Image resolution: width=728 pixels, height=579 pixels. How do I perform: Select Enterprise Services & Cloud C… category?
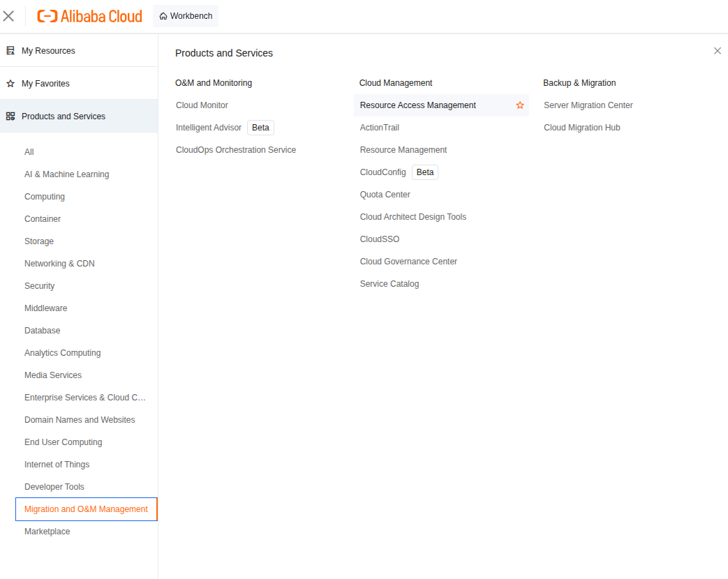click(x=85, y=398)
